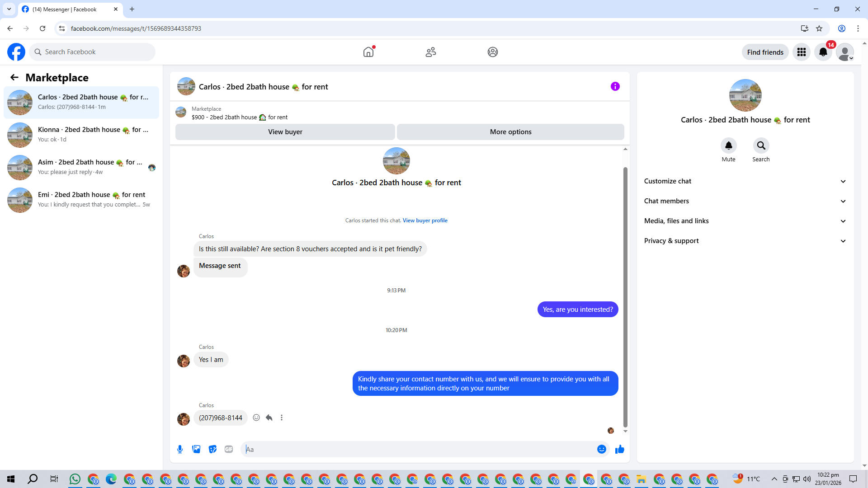Expand Chat members section
This screenshot has height=488, width=868.
pos(745,201)
